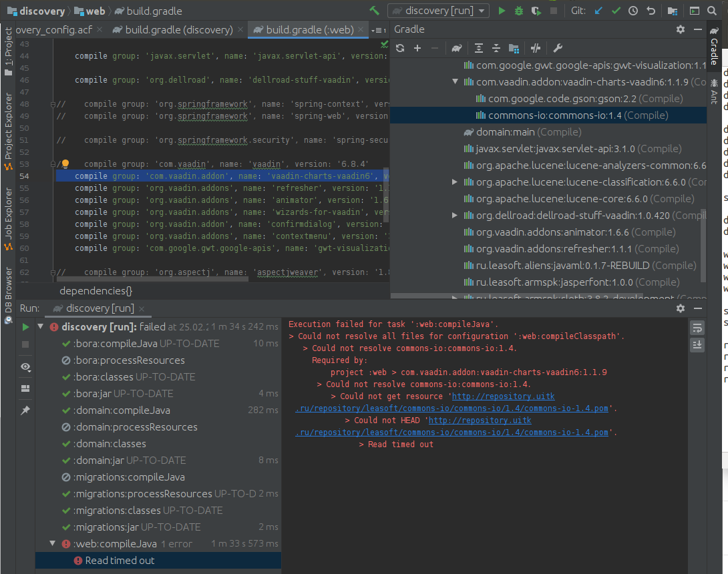728x574 pixels.
Task: Run with coverage icon in top toolbar
Action: 536,11
